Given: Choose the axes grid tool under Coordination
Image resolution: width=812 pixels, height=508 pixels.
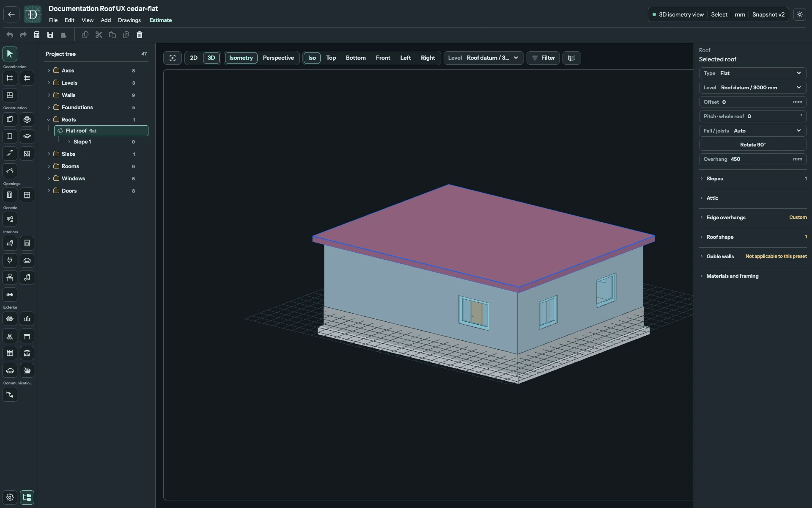Looking at the screenshot, I should click(x=10, y=78).
